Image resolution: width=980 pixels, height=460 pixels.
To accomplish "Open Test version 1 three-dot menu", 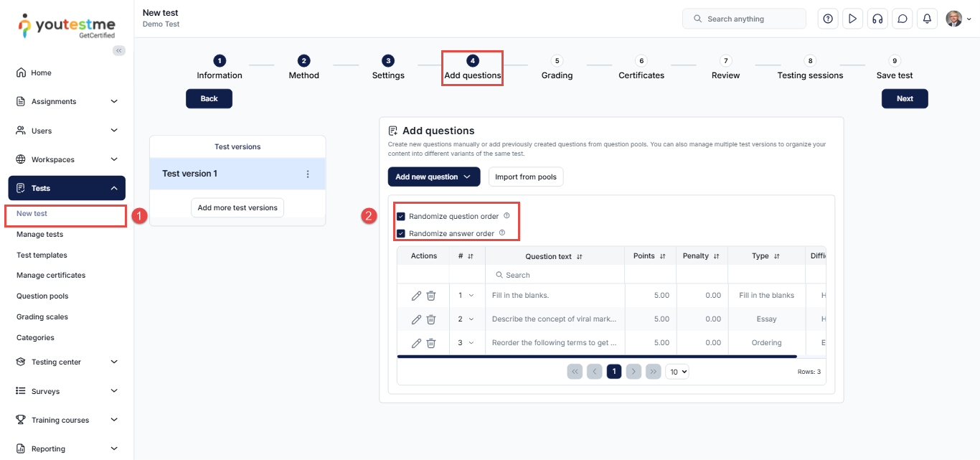I will [308, 174].
